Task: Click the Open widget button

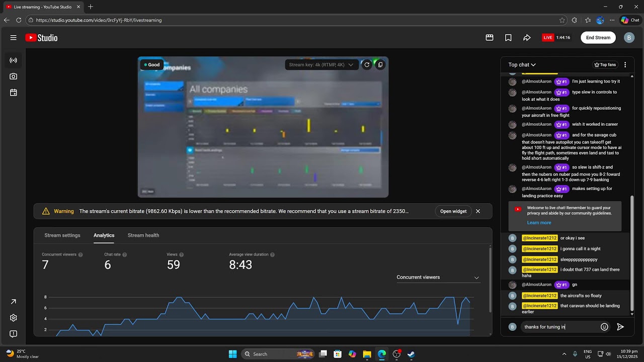Action: (453, 211)
